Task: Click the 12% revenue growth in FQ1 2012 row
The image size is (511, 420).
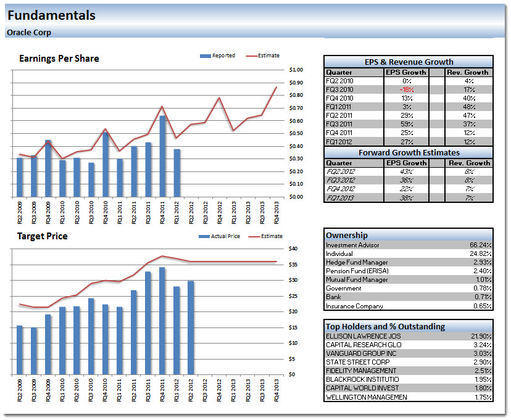Action: coord(470,142)
